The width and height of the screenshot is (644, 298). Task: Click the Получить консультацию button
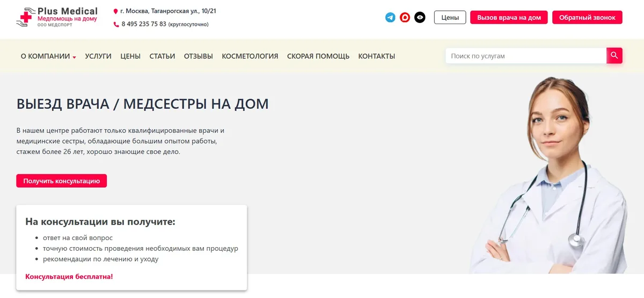62,181
